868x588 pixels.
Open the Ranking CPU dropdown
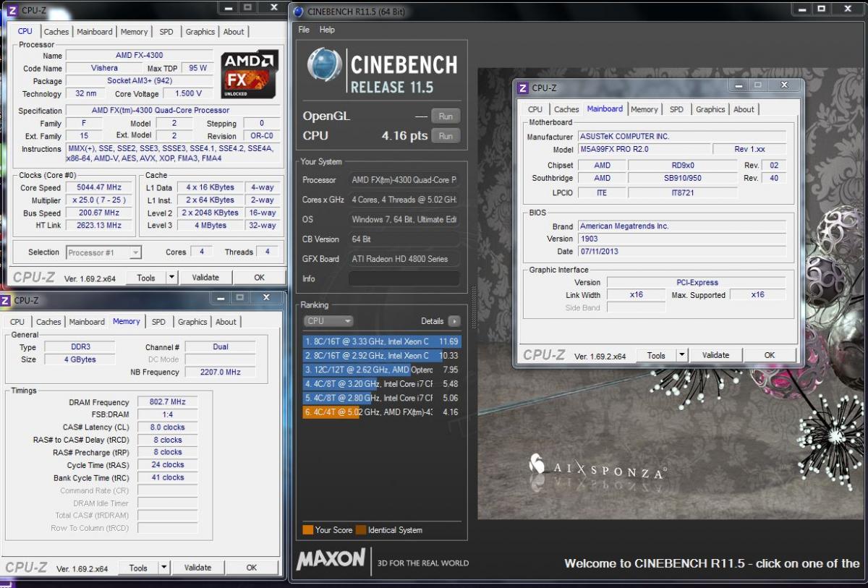click(328, 321)
